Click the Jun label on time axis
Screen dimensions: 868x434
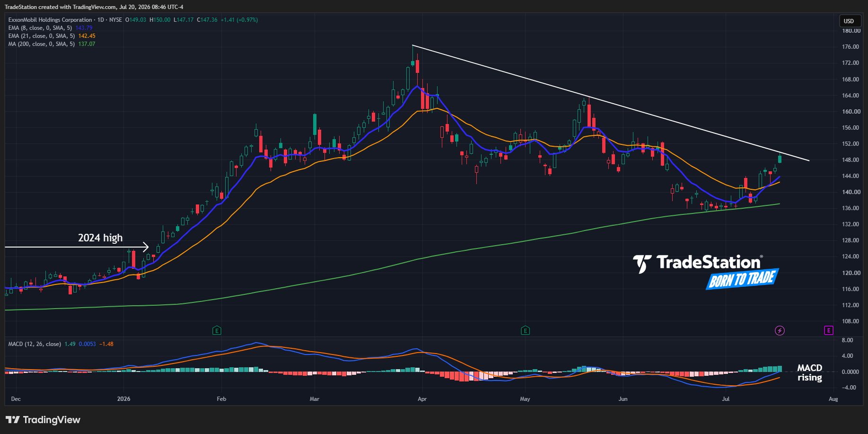pyautogui.click(x=623, y=399)
